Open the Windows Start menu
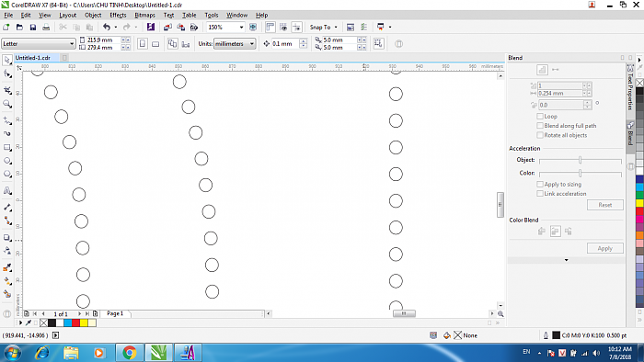 click(x=12, y=353)
